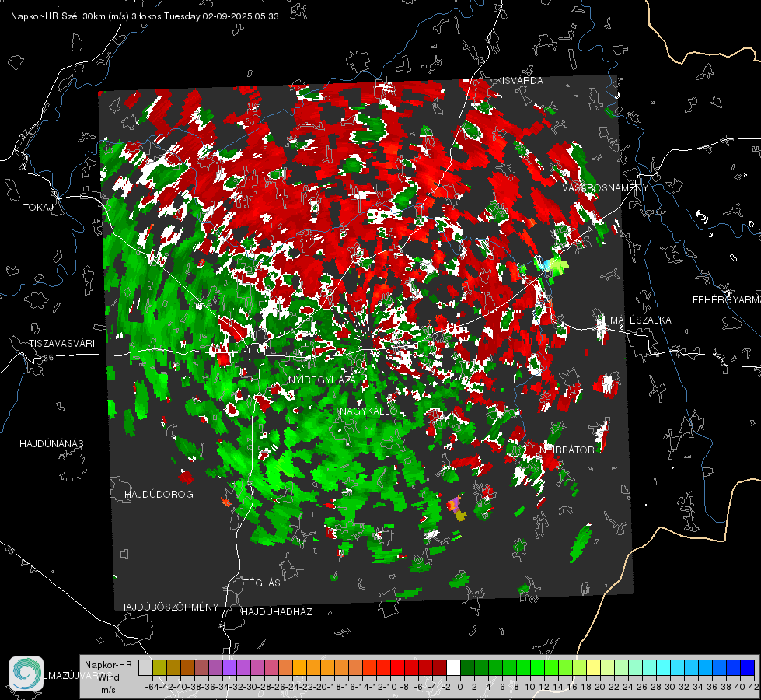This screenshot has height=700, width=761.
Task: Click the NAGYKÁLLÓ city label
Action: coord(368,411)
